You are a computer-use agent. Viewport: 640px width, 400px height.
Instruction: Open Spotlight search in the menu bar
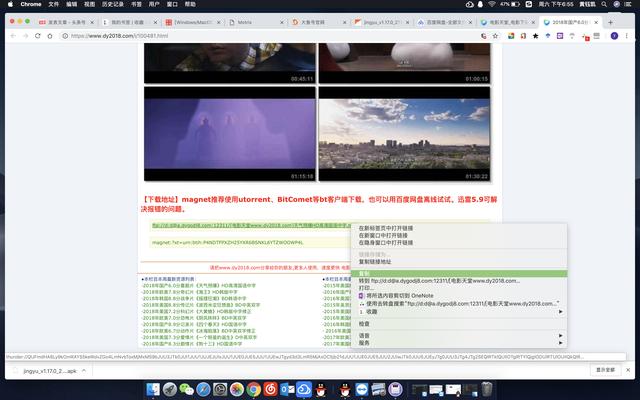click(x=604, y=4)
